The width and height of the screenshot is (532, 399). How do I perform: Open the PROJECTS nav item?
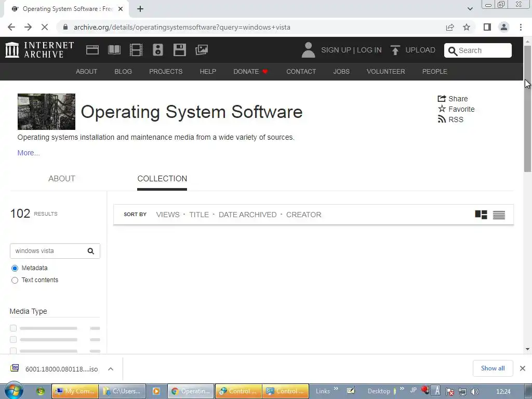[166, 72]
